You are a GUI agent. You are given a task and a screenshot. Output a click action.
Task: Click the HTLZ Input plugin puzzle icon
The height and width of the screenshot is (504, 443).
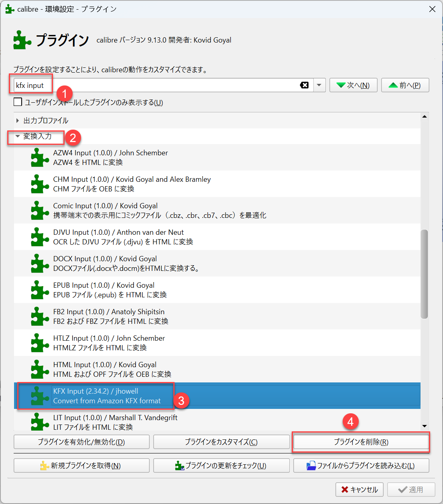coord(40,343)
